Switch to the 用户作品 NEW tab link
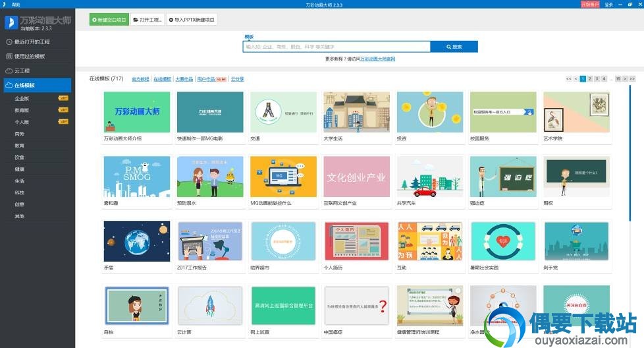The width and height of the screenshot is (644, 348). [x=211, y=79]
